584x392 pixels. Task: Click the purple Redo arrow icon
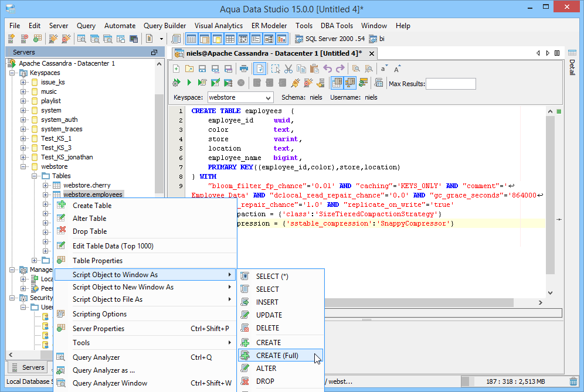coord(340,69)
